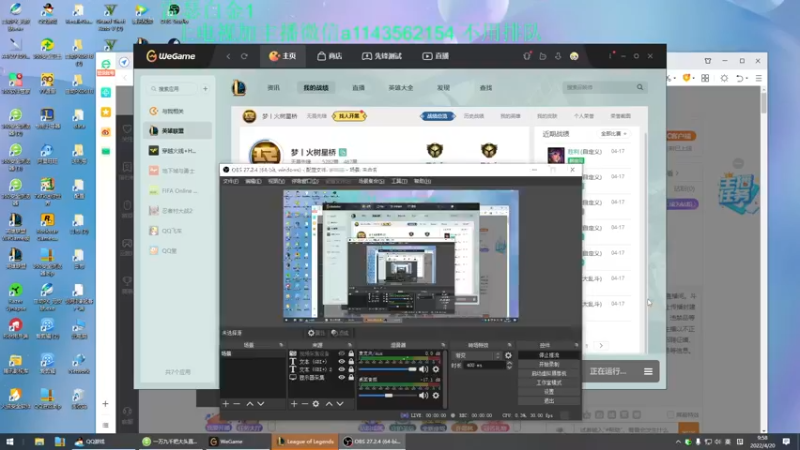Open the WeGame 商店 store tab
Screen dimensions: 800x450
point(329,56)
